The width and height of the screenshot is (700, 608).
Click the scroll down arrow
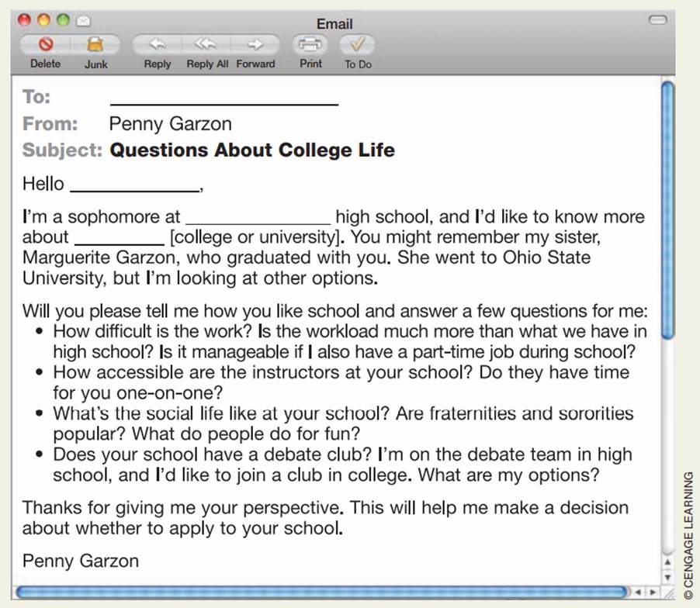[x=667, y=576]
